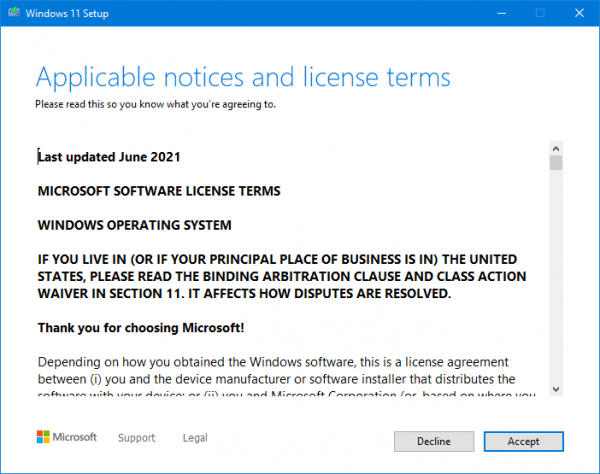Decline the license terms
Screen dimensions: 600x474
click(434, 441)
